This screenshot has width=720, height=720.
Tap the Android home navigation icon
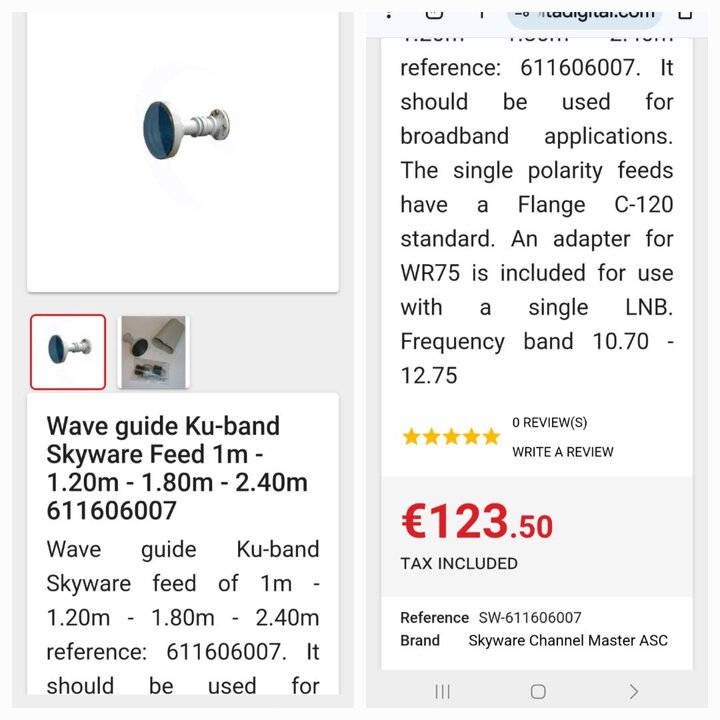pos(538,691)
